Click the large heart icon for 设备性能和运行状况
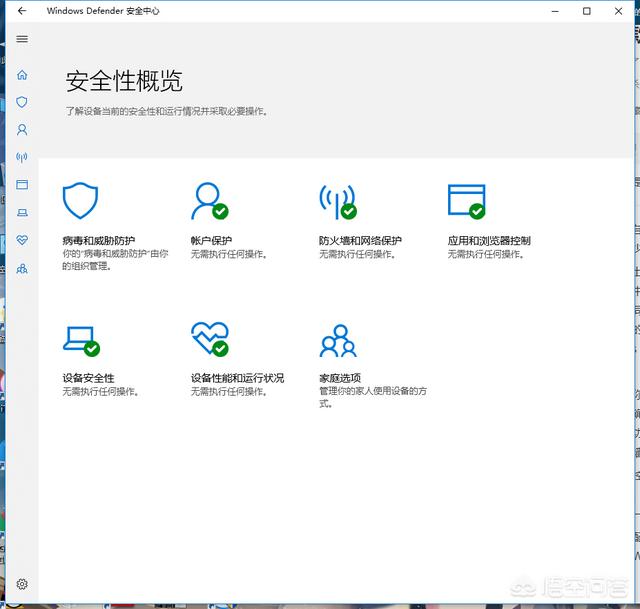This screenshot has width=640, height=609. click(x=210, y=339)
